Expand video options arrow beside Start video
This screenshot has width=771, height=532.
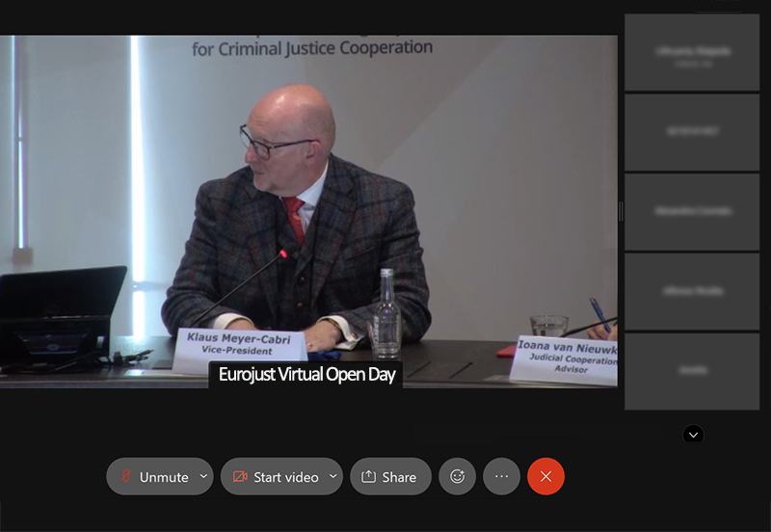click(x=332, y=476)
